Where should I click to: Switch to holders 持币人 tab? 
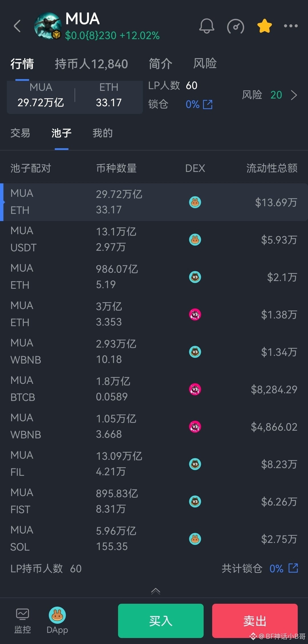click(91, 64)
